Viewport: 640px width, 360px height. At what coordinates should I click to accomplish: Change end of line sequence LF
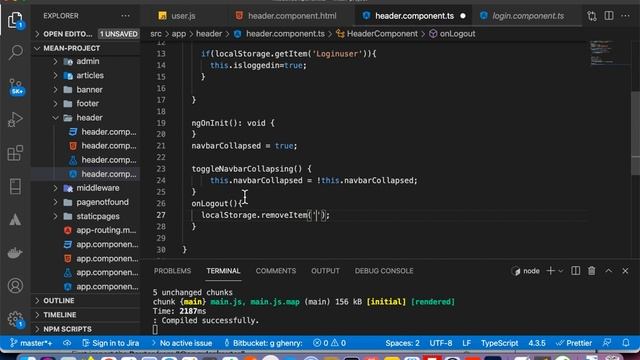tap(466, 343)
